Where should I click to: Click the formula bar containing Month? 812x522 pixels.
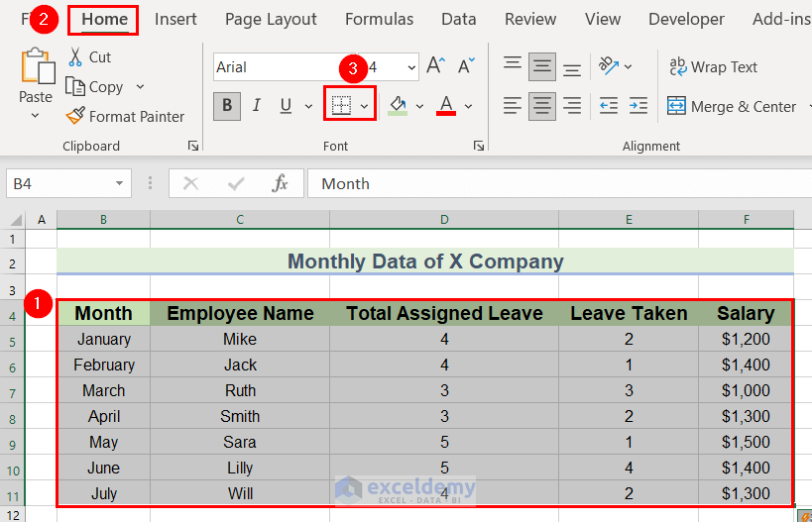tap(555, 183)
